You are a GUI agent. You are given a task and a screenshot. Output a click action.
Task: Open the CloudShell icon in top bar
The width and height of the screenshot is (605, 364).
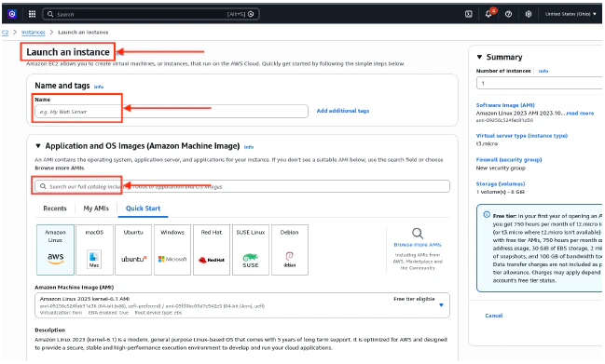pyautogui.click(x=468, y=14)
